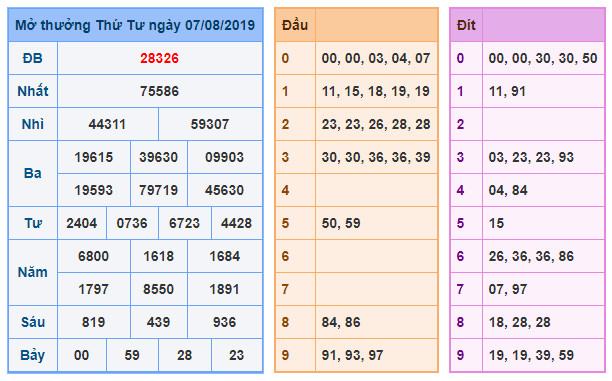Image resolution: width=612 pixels, height=381 pixels.
Task: Click Đít row values '07, 97'
Action: click(x=508, y=289)
